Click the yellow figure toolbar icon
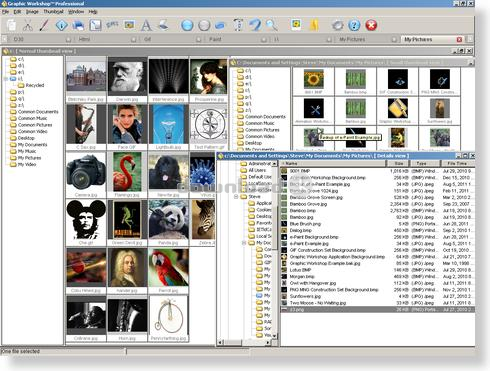 click(x=314, y=25)
